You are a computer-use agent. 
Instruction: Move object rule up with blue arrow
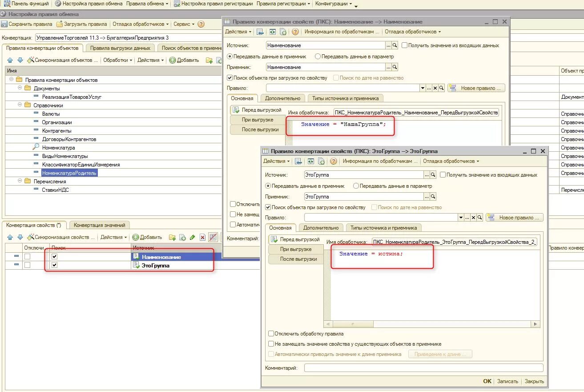click(10, 60)
